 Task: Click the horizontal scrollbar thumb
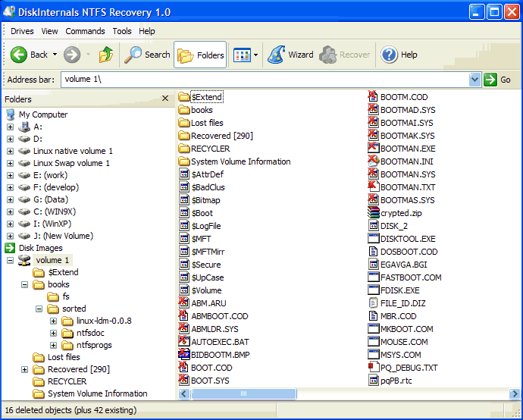pos(243,393)
